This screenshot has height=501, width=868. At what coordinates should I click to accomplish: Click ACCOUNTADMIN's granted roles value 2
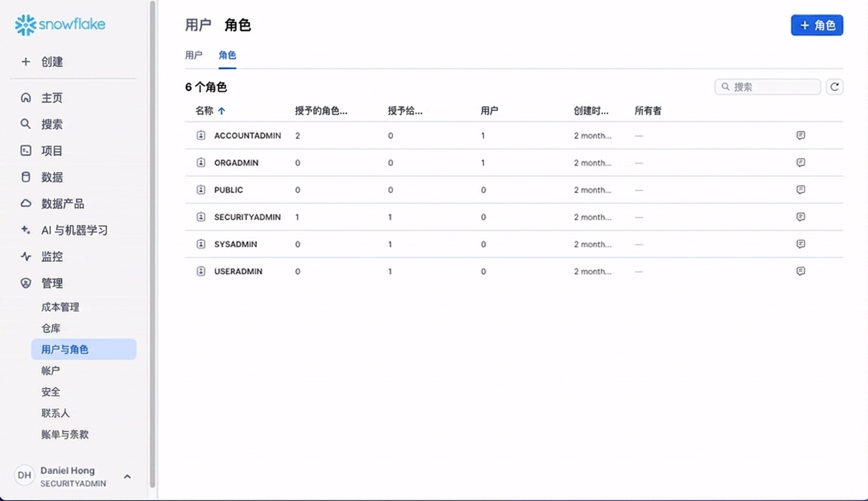298,135
